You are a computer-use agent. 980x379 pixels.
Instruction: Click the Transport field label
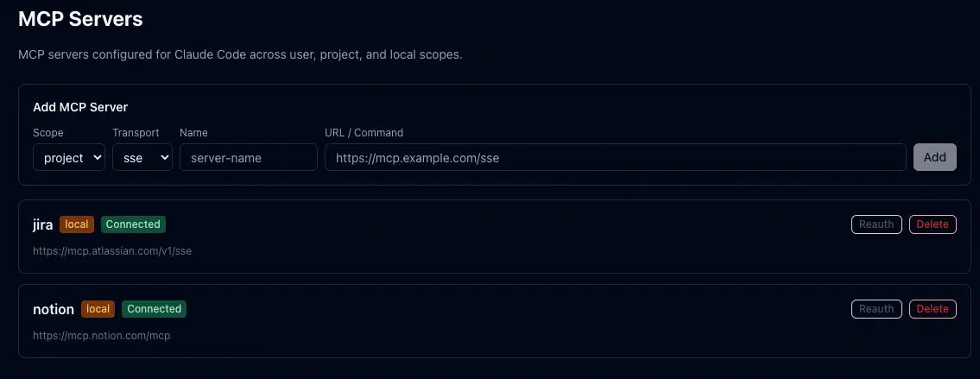point(136,133)
